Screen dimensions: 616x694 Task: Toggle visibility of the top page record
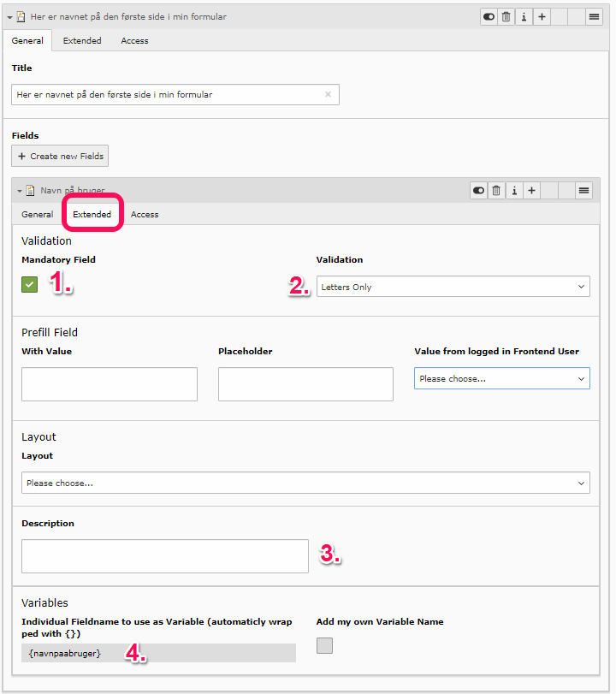489,16
